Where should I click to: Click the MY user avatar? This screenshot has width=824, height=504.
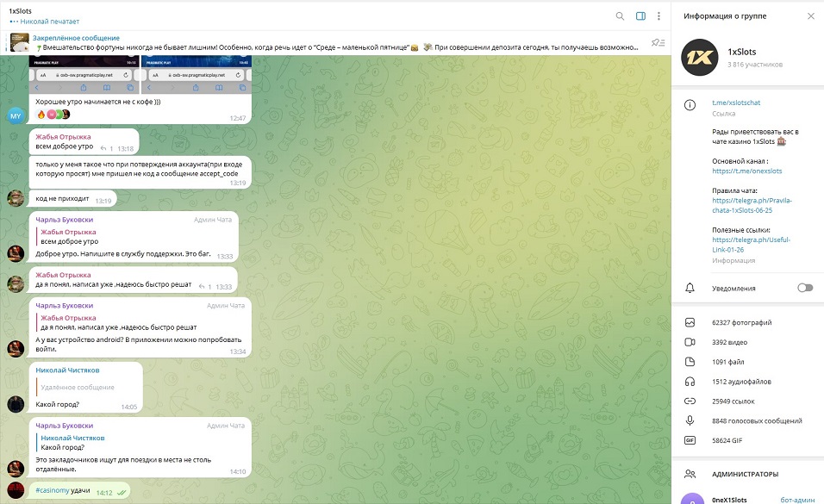[x=16, y=116]
